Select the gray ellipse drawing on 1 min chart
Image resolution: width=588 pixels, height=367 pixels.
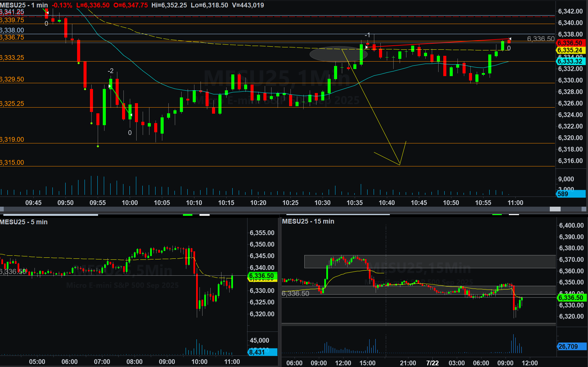[334, 54]
